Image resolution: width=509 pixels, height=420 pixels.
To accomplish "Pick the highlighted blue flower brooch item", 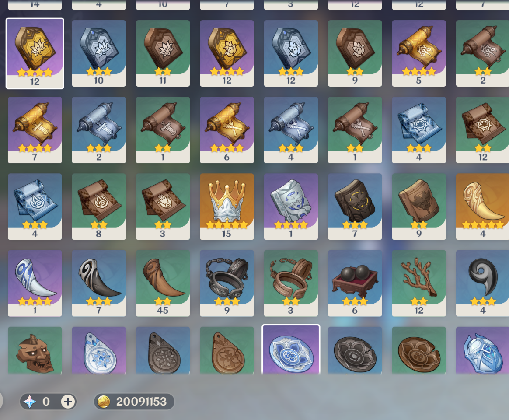I will 291,350.
